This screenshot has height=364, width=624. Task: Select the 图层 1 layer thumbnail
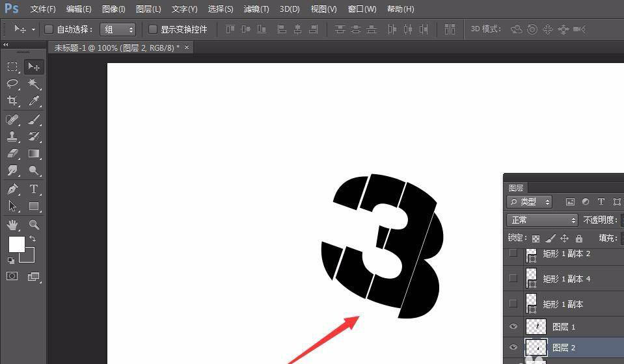pos(536,327)
